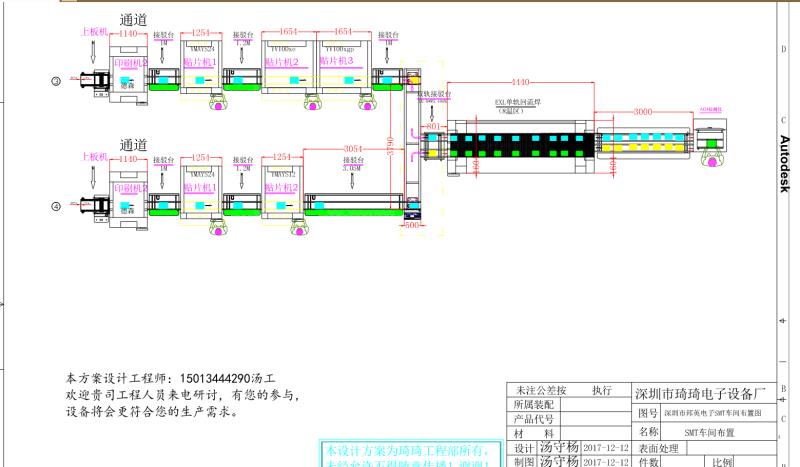Click the 上板机 loader label on the upper line
800x467 pixels.
pyautogui.click(x=95, y=31)
